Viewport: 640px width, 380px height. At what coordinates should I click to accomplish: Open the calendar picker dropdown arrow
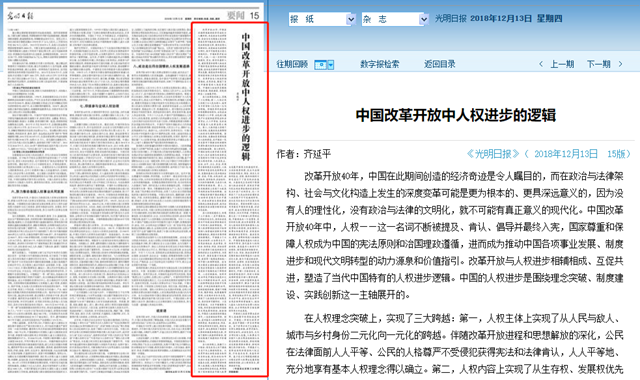[x=331, y=64]
